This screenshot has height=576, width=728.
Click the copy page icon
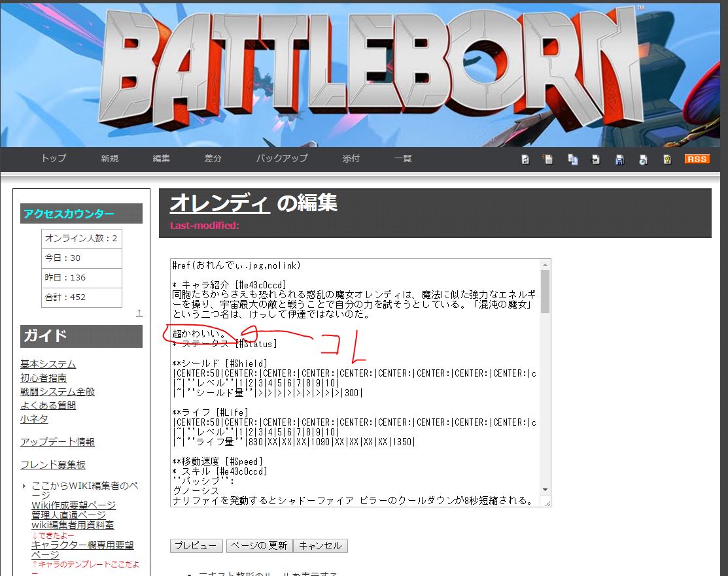[x=572, y=160]
